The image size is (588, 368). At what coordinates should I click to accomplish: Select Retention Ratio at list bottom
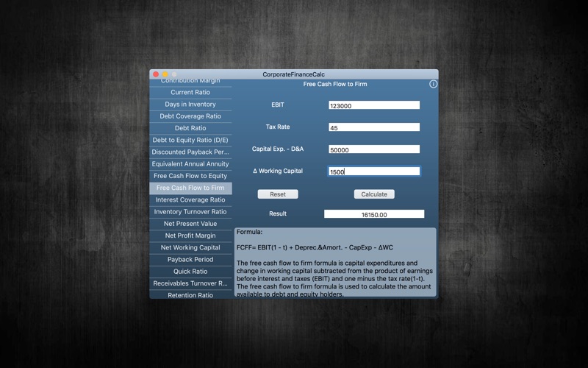[190, 295]
